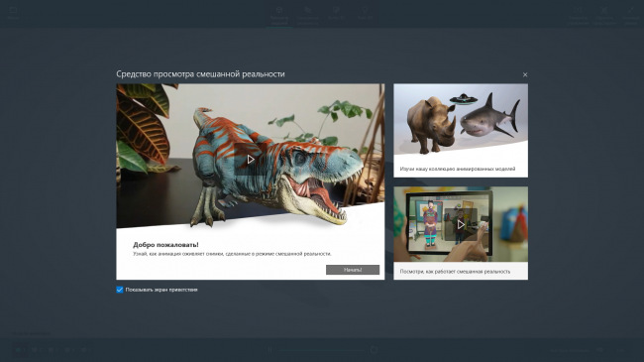This screenshot has height=362, width=644.
Task: Click the first icon in bottom-left bar
Action: pos(19,350)
